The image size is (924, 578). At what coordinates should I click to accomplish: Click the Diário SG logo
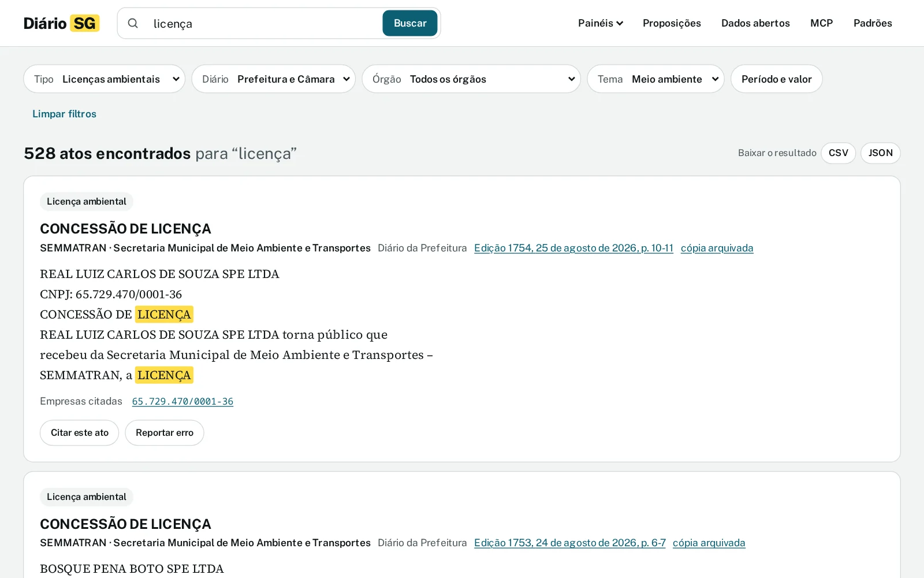tap(61, 23)
